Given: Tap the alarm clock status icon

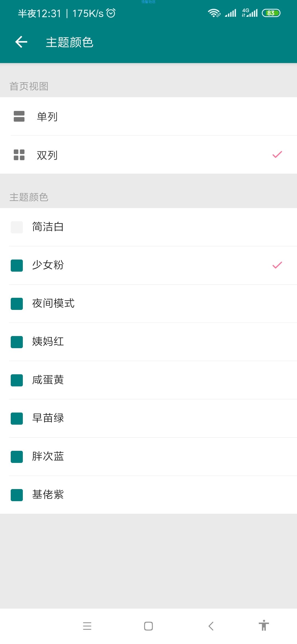Looking at the screenshot, I should pos(111,13).
